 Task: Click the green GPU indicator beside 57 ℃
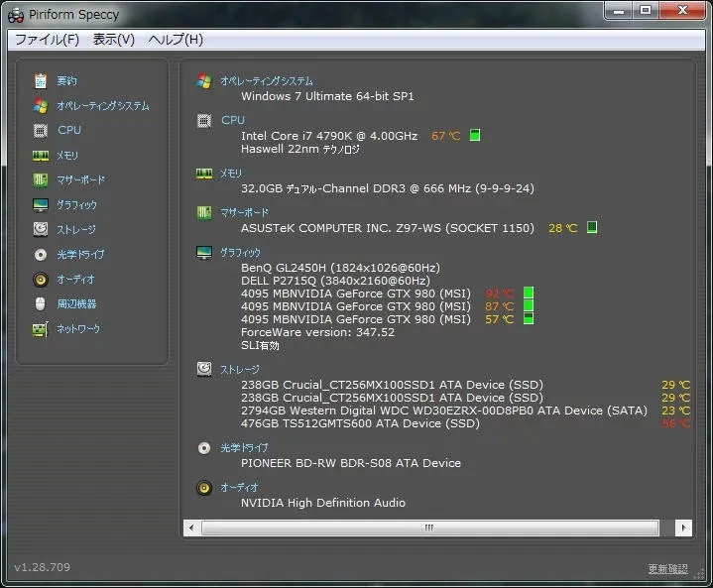tap(529, 318)
